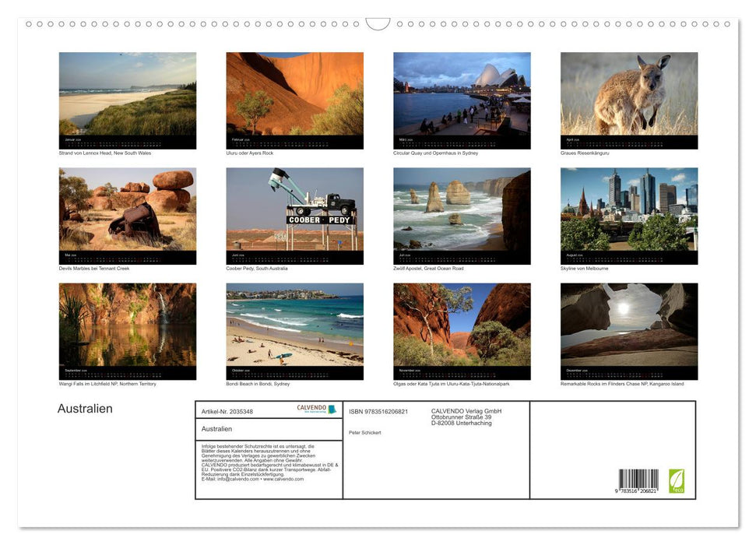Click the Coober Pedy truck sign thumbnail
This screenshot has width=756, height=545.
pyautogui.click(x=294, y=215)
